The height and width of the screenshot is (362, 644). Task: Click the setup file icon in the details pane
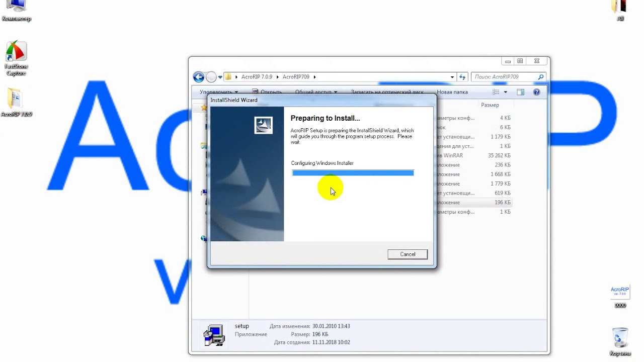pos(214,335)
